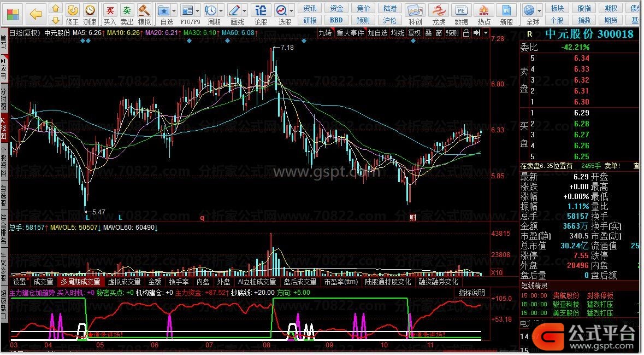Select the 多周期成交量 tab
644x355 pixels.
click(80, 282)
